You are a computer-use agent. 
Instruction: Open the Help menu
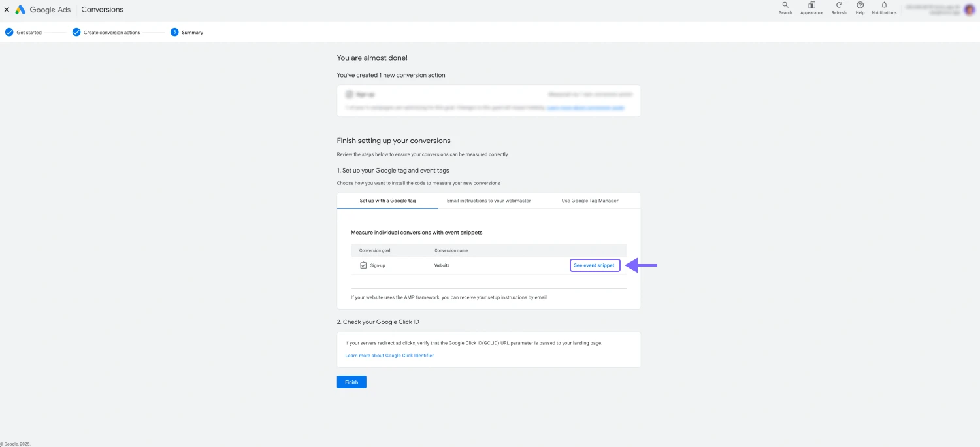click(x=860, y=8)
